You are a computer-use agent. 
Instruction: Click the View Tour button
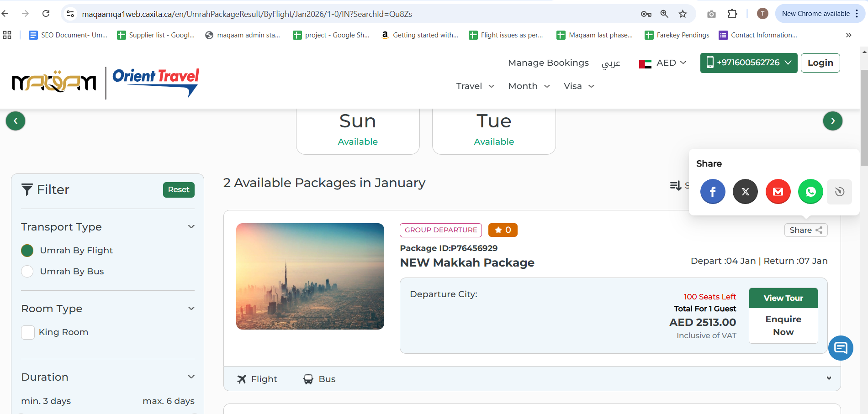[783, 298]
